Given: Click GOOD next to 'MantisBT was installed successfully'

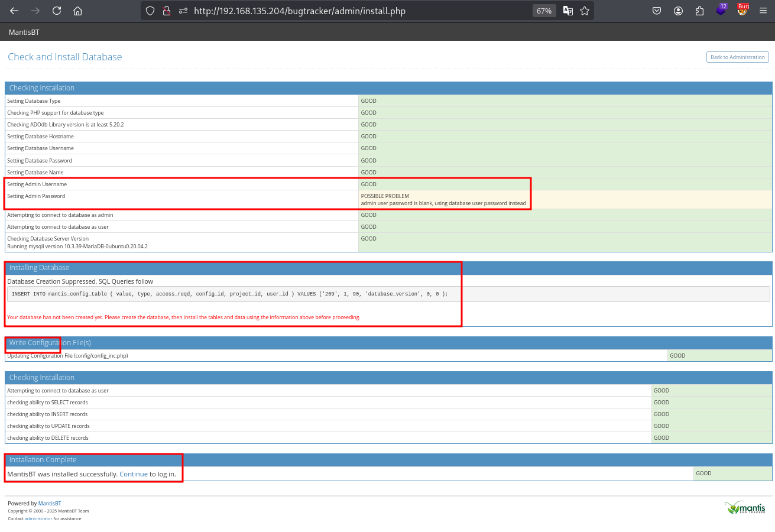Looking at the screenshot, I should pos(703,473).
